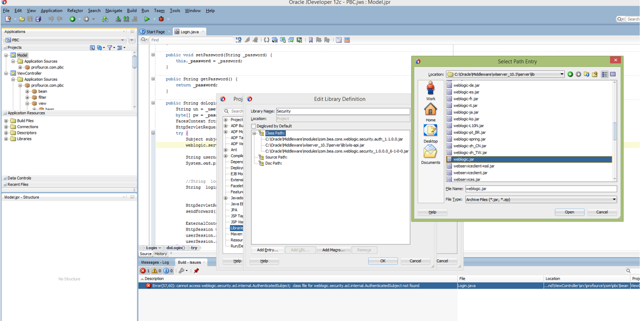Screen dimensions: 644x321
Task: Click the bookmark icon in editor toolbar
Action: 311,40
